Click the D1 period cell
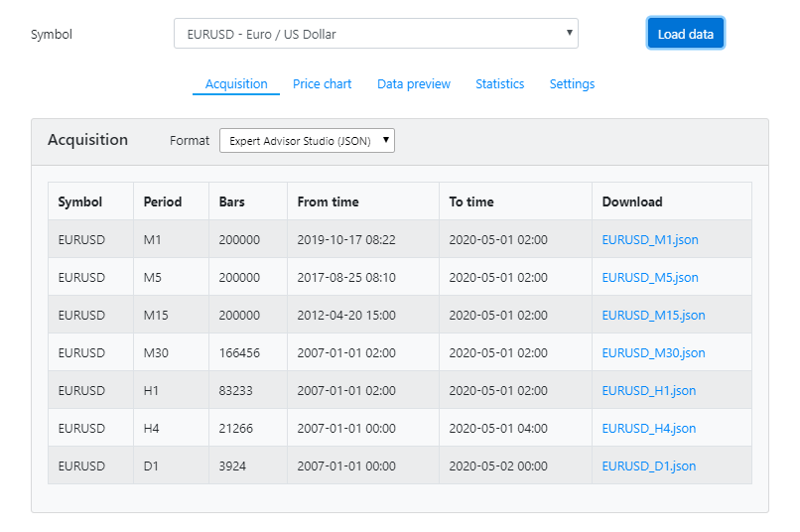This screenshot has width=800, height=532. pos(151,465)
